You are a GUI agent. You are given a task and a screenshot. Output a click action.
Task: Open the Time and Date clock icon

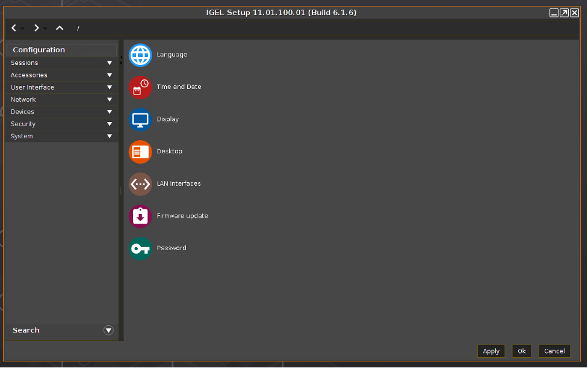[140, 87]
